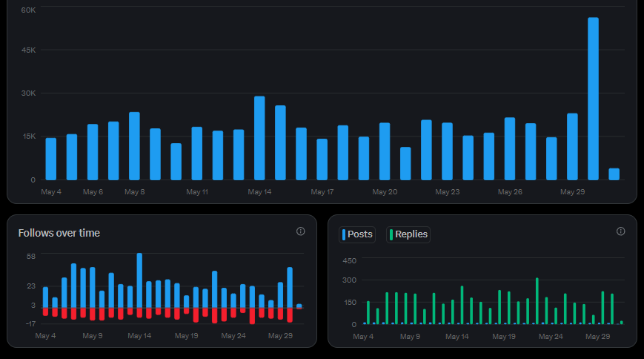This screenshot has height=359, width=644.
Task: Open info icon on Follows over time card
Action: [x=301, y=231]
